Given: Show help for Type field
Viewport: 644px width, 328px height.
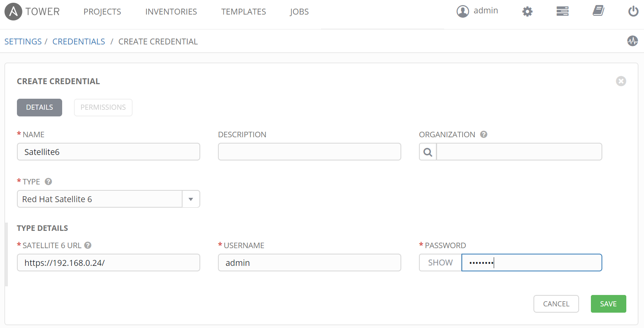Looking at the screenshot, I should click(48, 182).
